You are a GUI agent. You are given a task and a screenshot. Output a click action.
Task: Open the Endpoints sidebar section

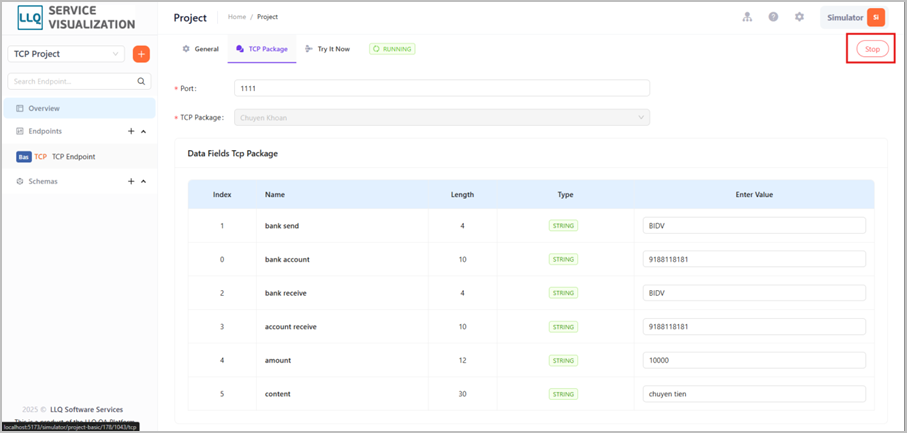tap(45, 131)
